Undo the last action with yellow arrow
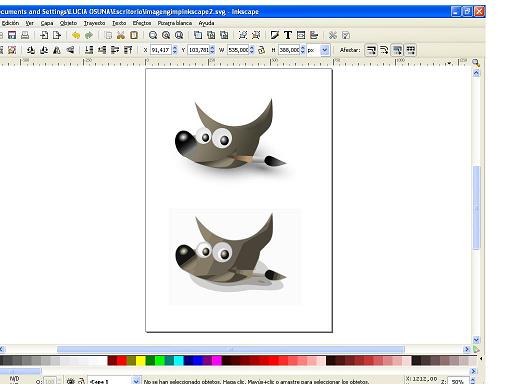This screenshot has width=512, height=384. coord(76,35)
